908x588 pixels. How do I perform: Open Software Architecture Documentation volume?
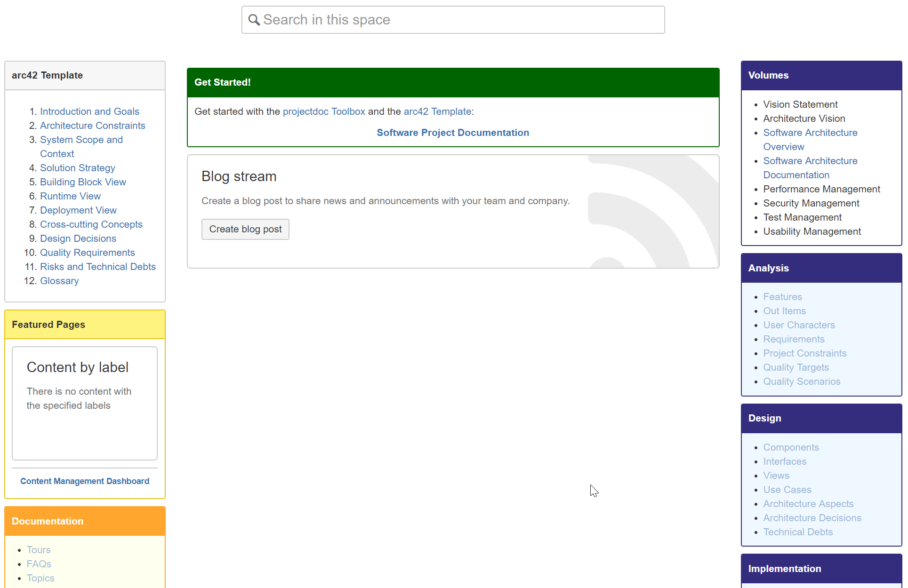tap(810, 168)
